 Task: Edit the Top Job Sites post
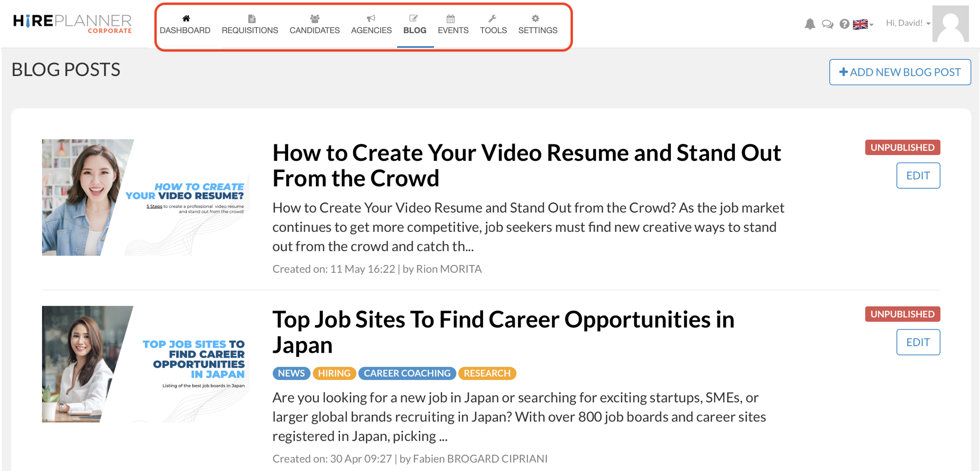[918, 342]
